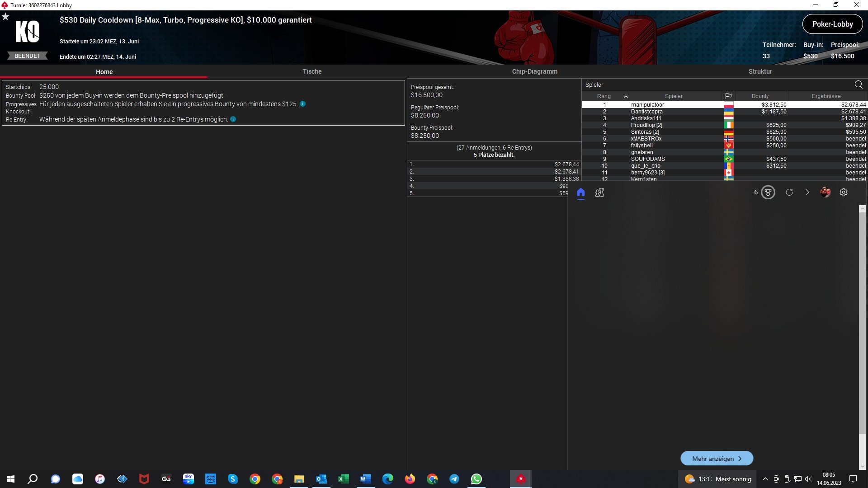
Task: Click forward chevron in widget panel
Action: click(x=807, y=192)
